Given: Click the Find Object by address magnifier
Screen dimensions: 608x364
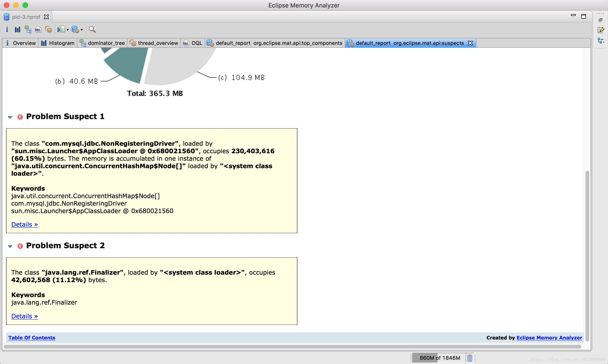Looking at the screenshot, I should point(92,30).
